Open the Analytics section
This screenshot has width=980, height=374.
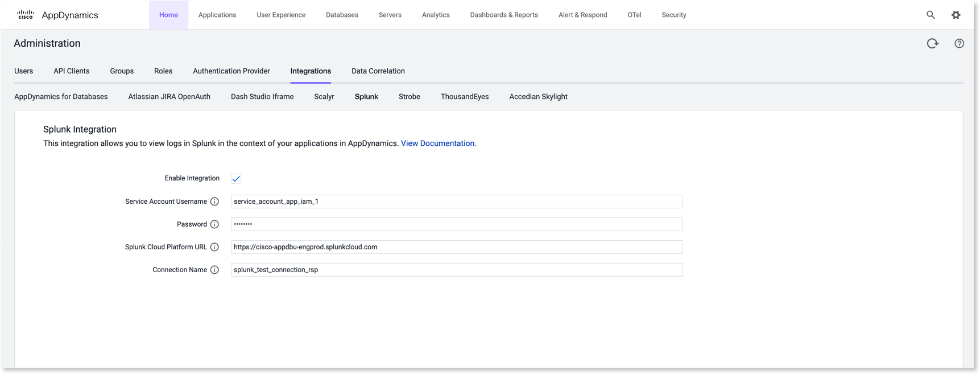point(436,15)
